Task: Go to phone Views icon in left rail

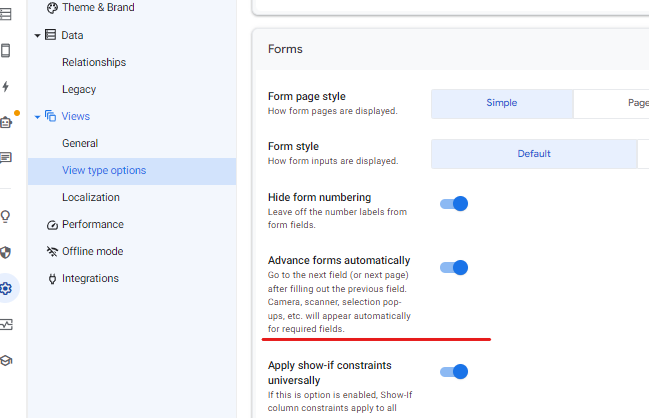Action: (x=6, y=50)
